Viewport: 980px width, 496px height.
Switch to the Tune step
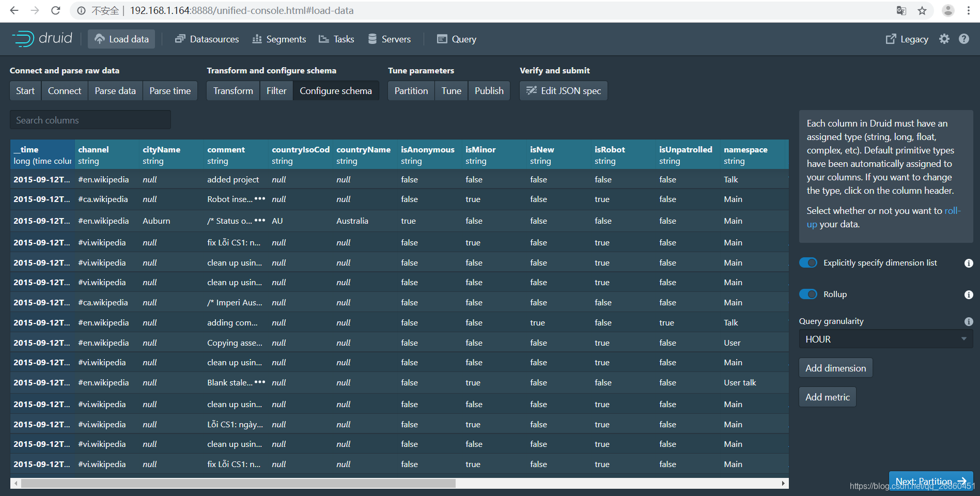pyautogui.click(x=452, y=90)
